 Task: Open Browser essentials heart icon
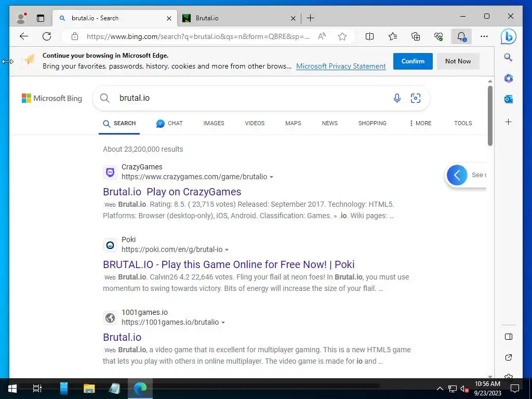coord(438,36)
